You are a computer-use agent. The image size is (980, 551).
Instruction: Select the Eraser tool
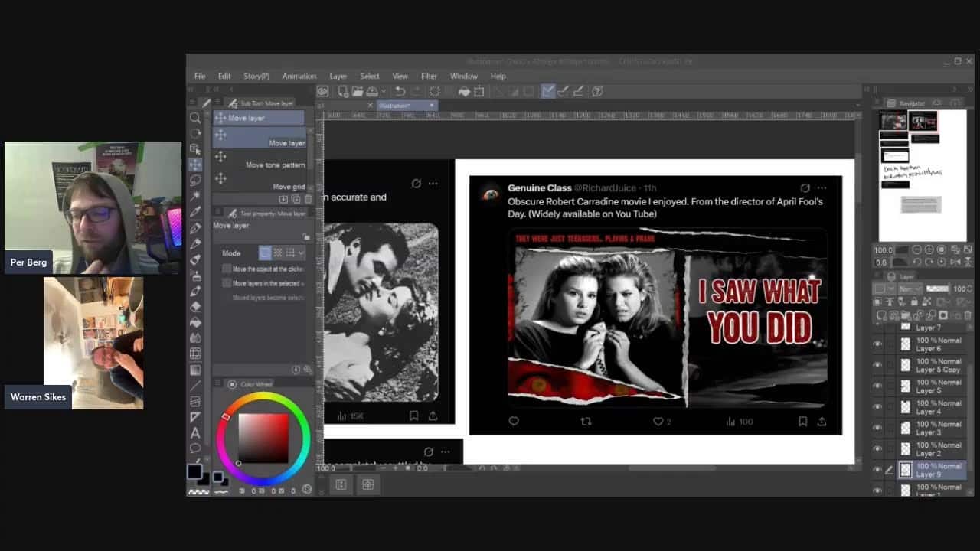click(195, 306)
